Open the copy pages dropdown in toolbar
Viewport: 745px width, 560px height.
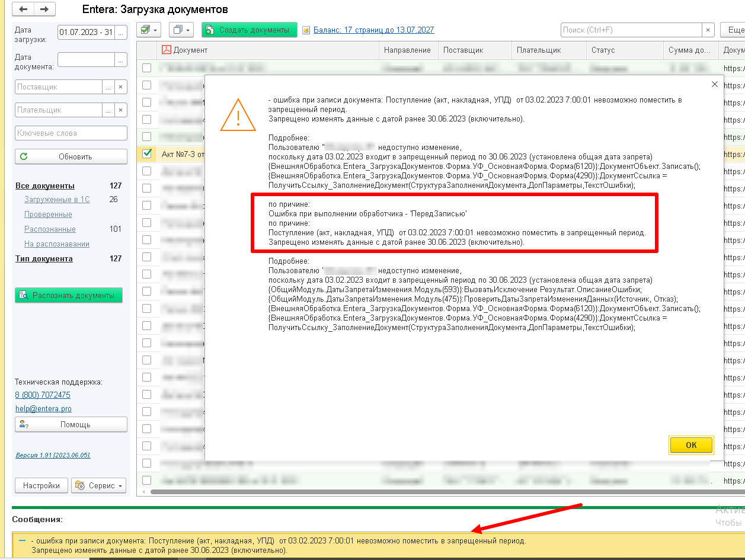[x=181, y=30]
